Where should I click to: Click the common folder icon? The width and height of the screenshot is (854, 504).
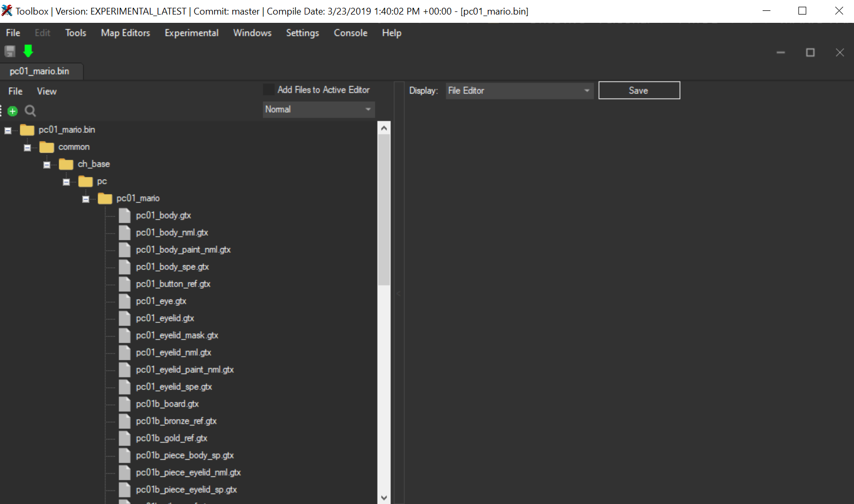(47, 147)
